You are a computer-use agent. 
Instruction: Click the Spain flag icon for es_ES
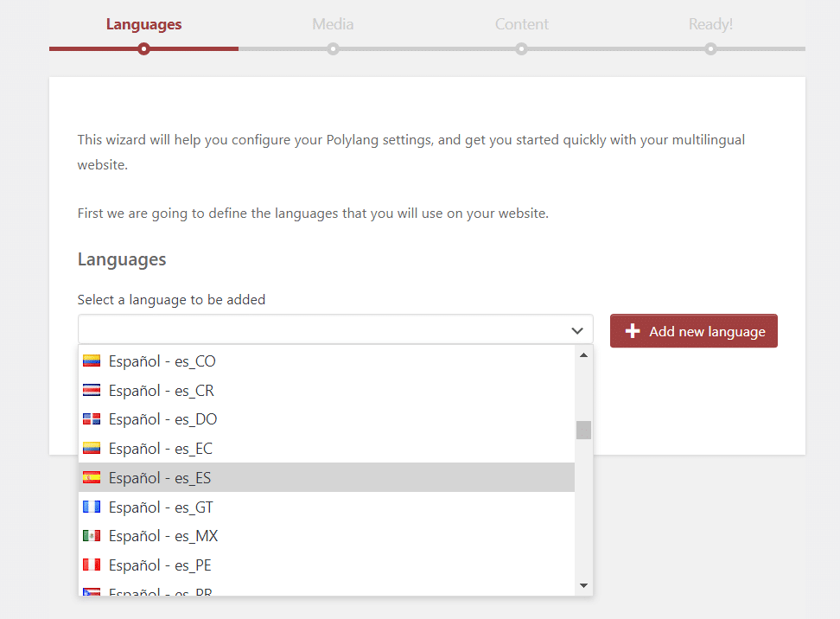[x=92, y=477]
